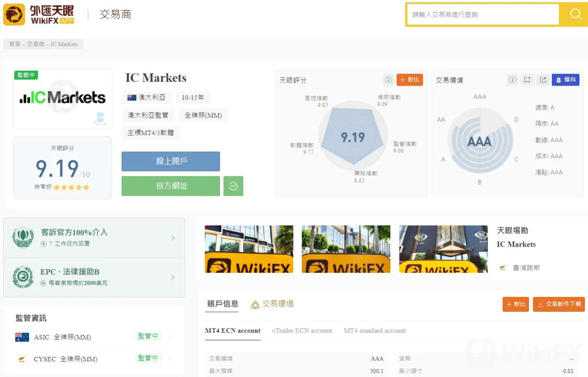Click 交易商 in the breadcrumb

click(36, 44)
